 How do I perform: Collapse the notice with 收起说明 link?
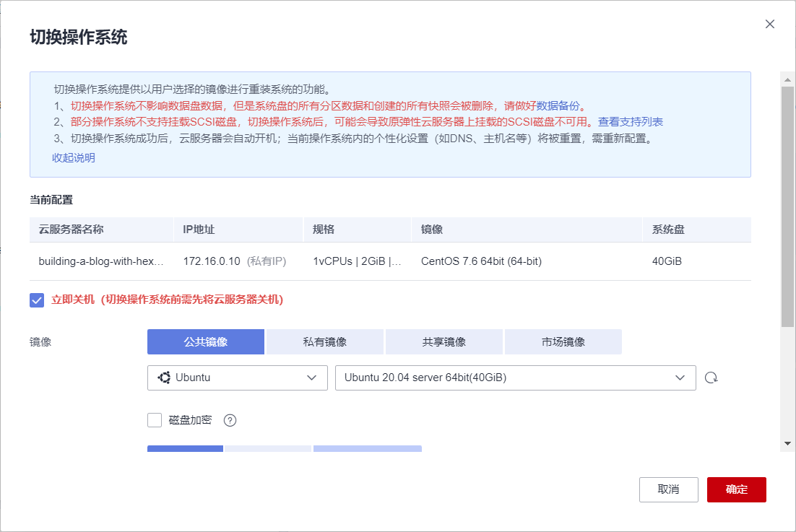[72, 157]
